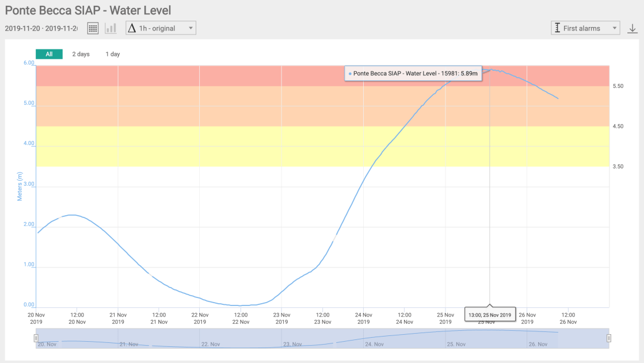Click the Meters (m) axis label
The image size is (644, 363).
(20, 186)
